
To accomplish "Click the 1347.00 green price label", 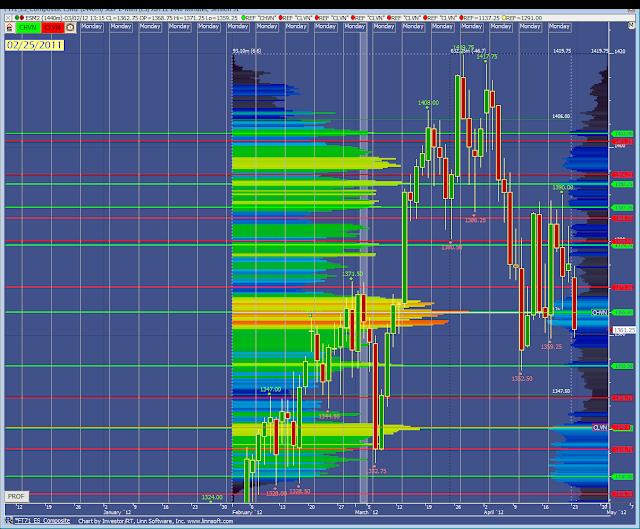I will 270,389.
